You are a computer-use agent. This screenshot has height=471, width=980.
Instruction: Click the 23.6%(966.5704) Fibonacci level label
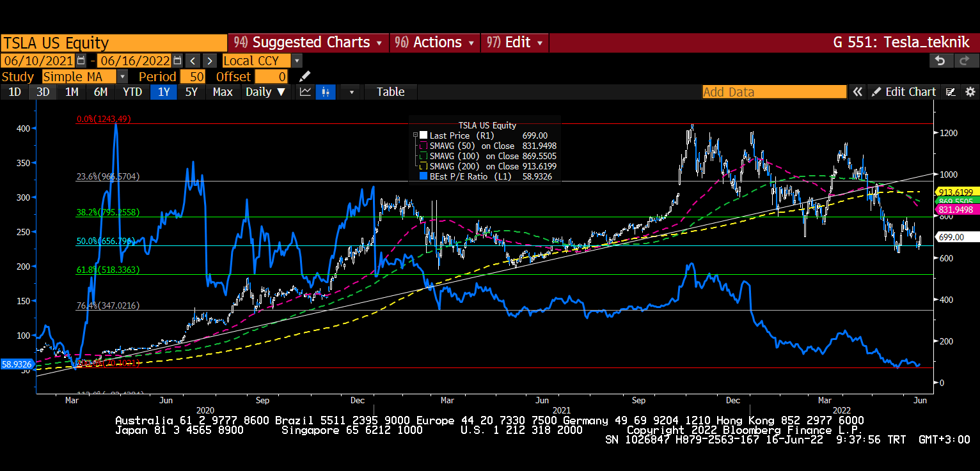(108, 176)
